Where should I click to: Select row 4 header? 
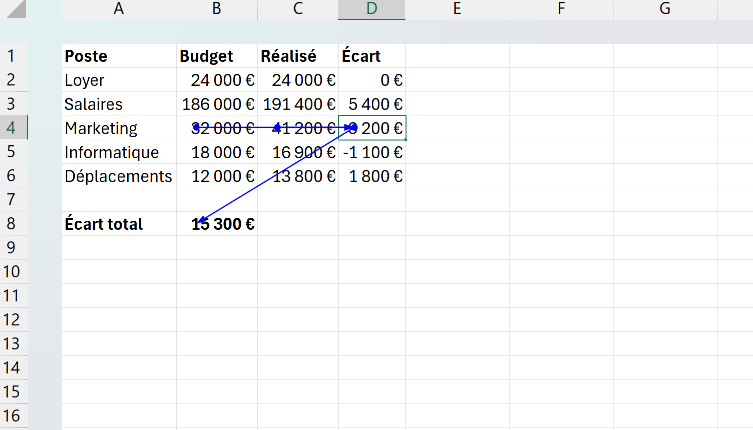coord(13,128)
